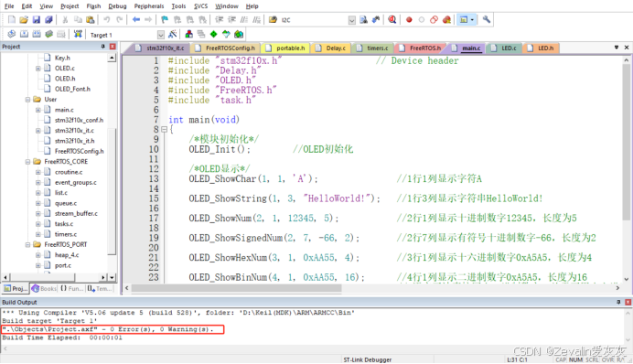
Task: Translate current file icon
Action: click(x=11, y=35)
